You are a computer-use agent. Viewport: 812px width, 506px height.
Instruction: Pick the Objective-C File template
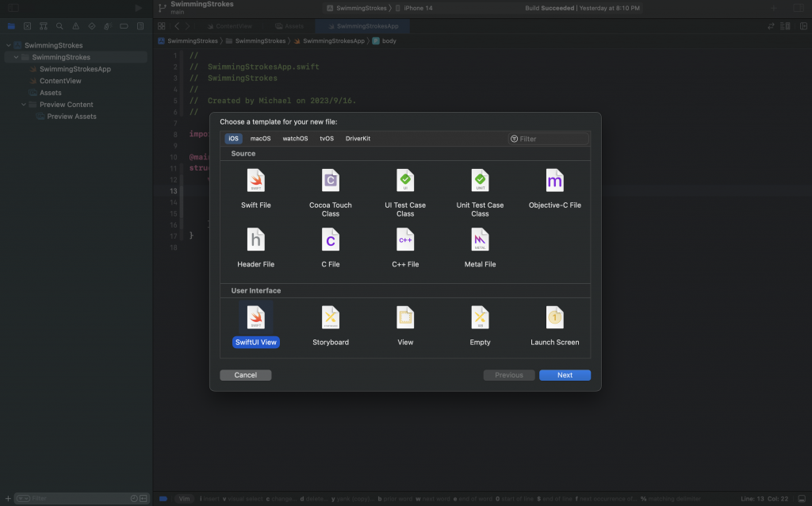[x=554, y=189]
